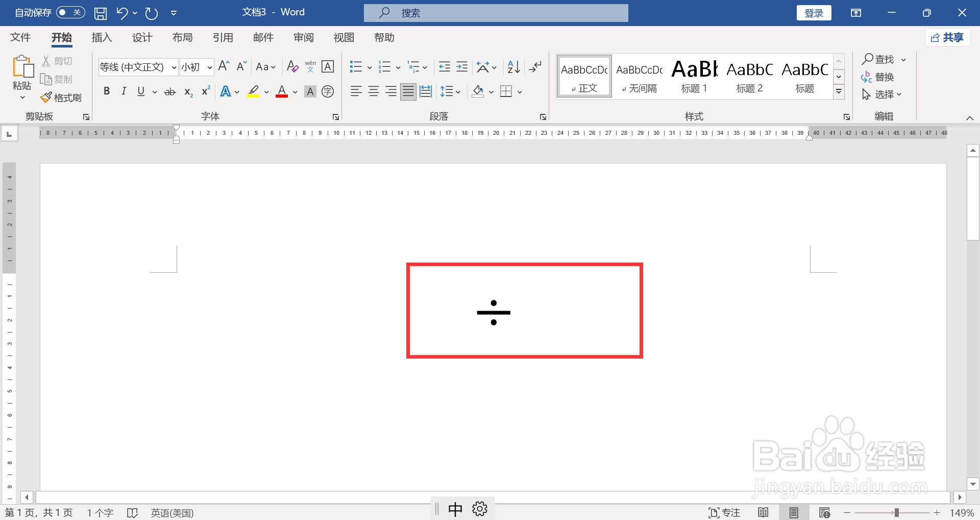
Task: Click the Find (查找) button
Action: coord(878,59)
